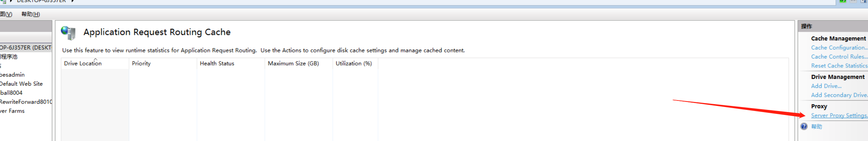The image size is (868, 141).
Task: Select Reset Cache Statistics
Action: [x=839, y=65]
